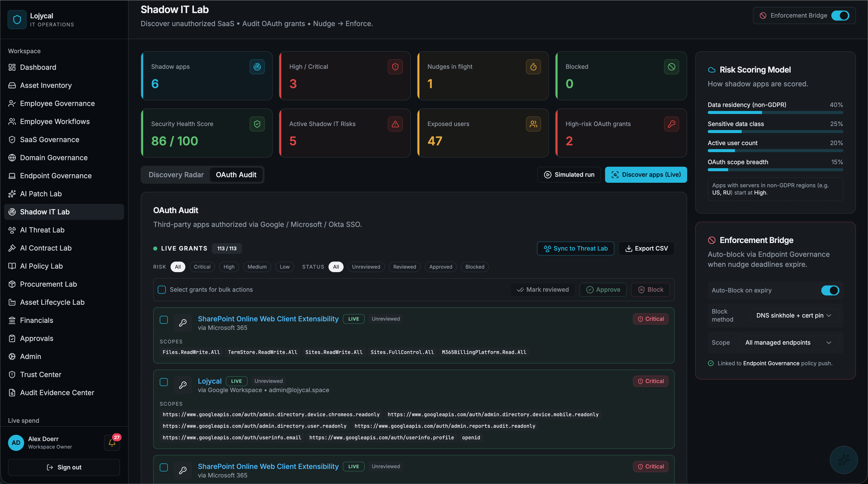Click the High-risk OAuth grants key icon

(672, 124)
